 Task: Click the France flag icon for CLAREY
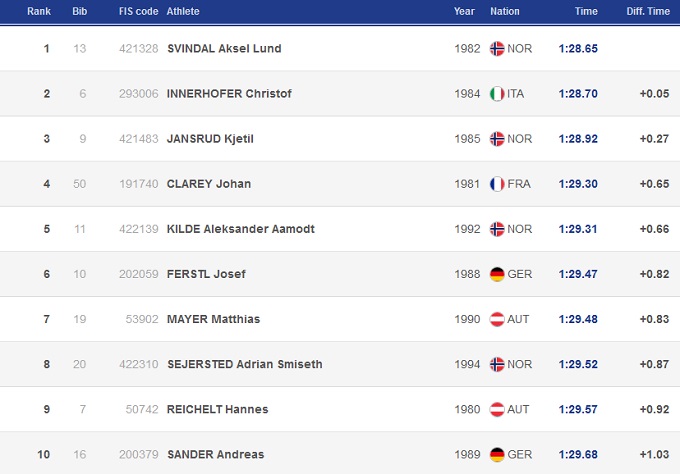(x=497, y=184)
